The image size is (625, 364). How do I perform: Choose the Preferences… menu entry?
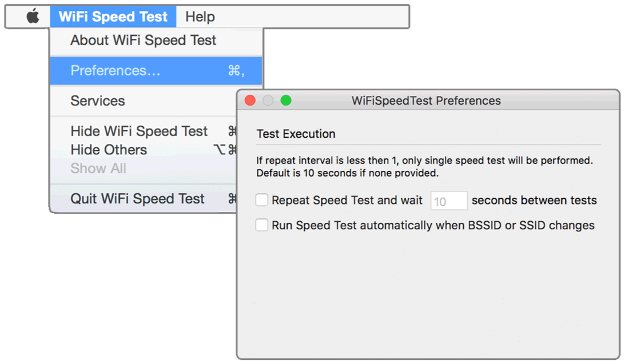click(x=116, y=71)
